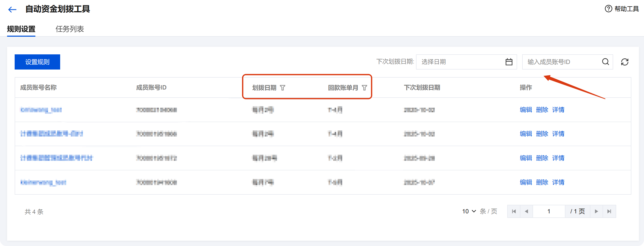This screenshot has width=644, height=246.
Task: Jump to the last page
Action: [609, 211]
